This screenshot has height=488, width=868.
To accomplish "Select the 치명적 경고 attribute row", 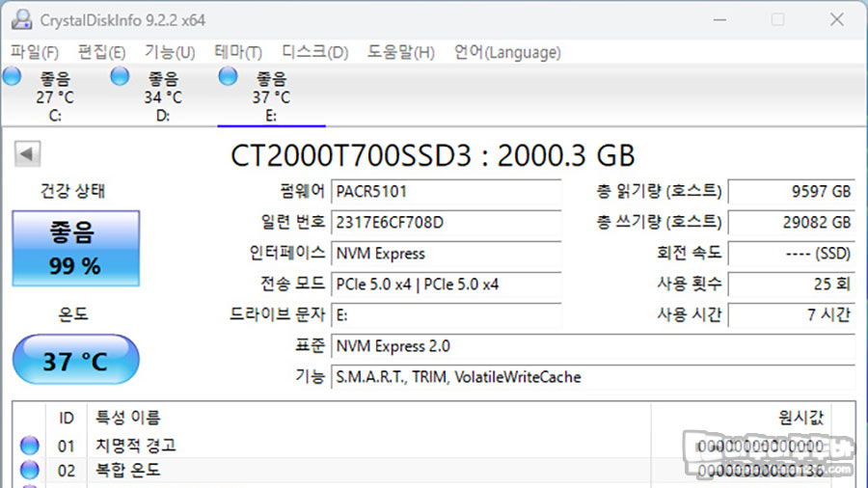I will click(x=421, y=446).
